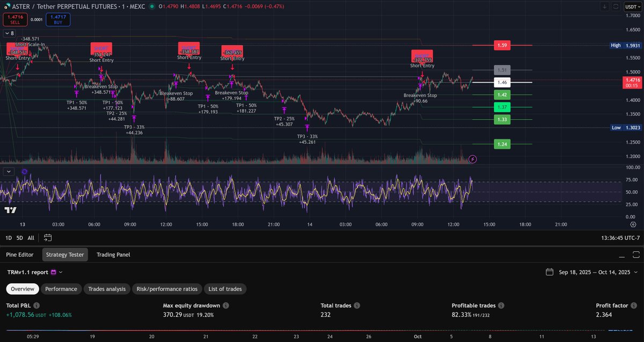Open the go to date calendar icon

[x=48, y=237]
